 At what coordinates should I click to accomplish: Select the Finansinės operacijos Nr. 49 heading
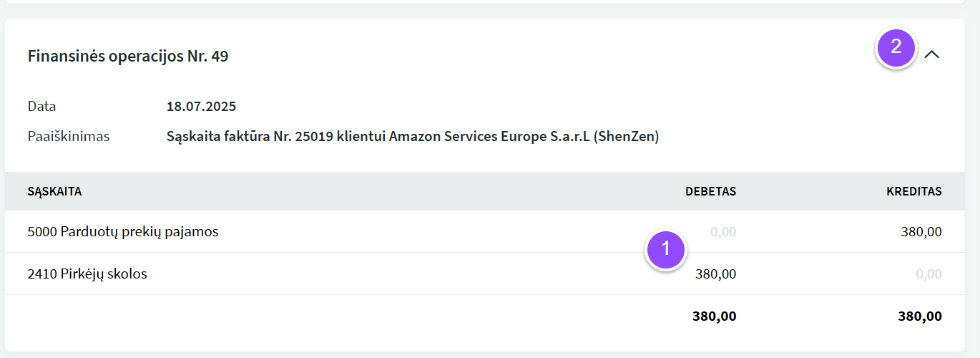(128, 56)
